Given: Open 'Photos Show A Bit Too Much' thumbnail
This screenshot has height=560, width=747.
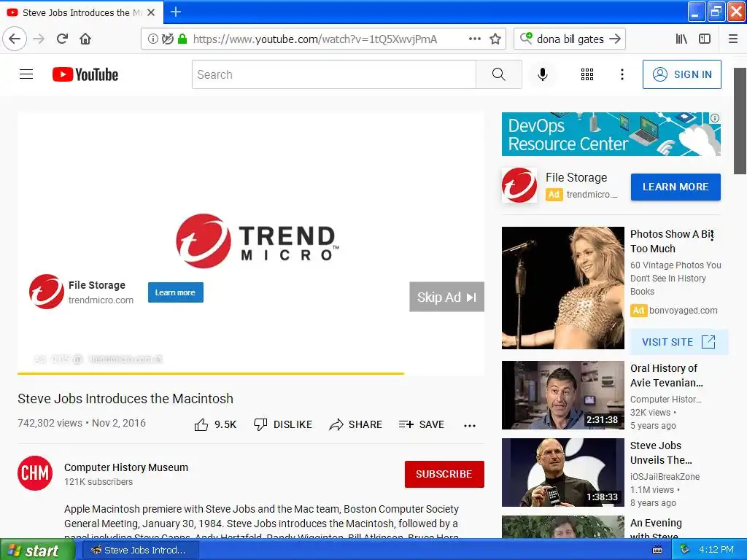Looking at the screenshot, I should [x=562, y=287].
